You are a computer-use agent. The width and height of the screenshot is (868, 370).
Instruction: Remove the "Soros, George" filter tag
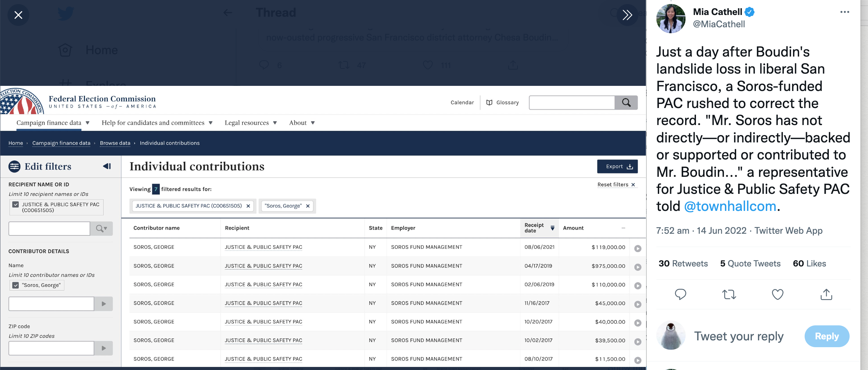click(308, 206)
